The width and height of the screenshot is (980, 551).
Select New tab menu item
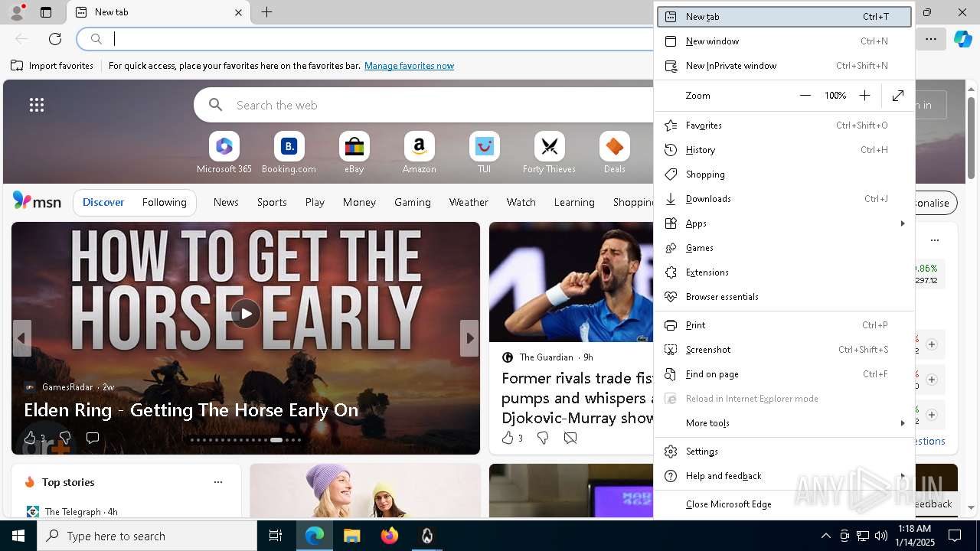785,17
